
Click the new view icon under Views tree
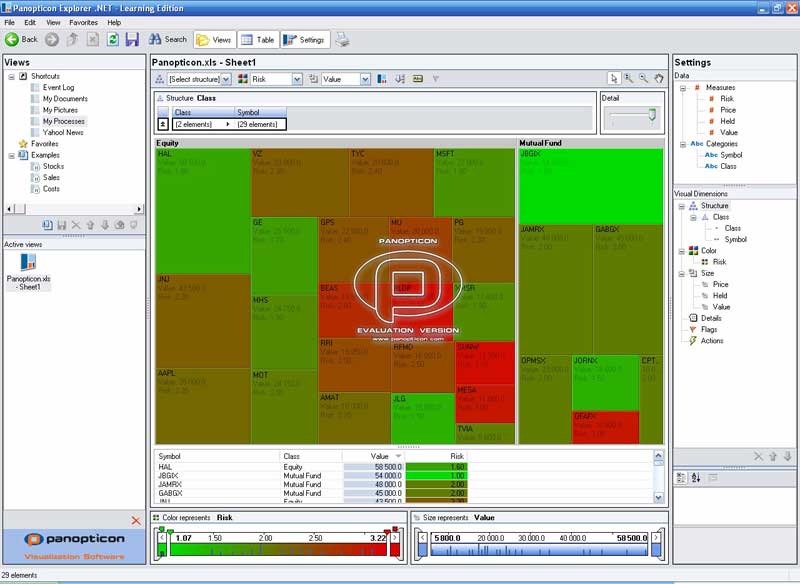(47, 225)
